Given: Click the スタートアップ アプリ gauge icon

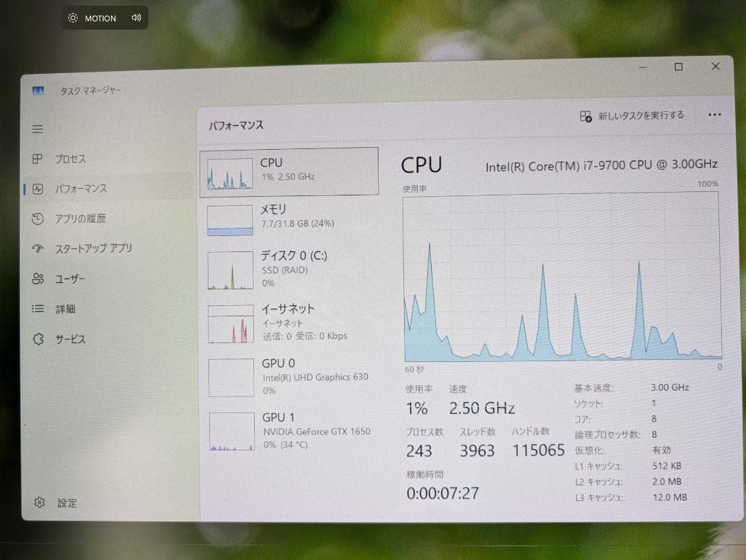Looking at the screenshot, I should point(37,249).
